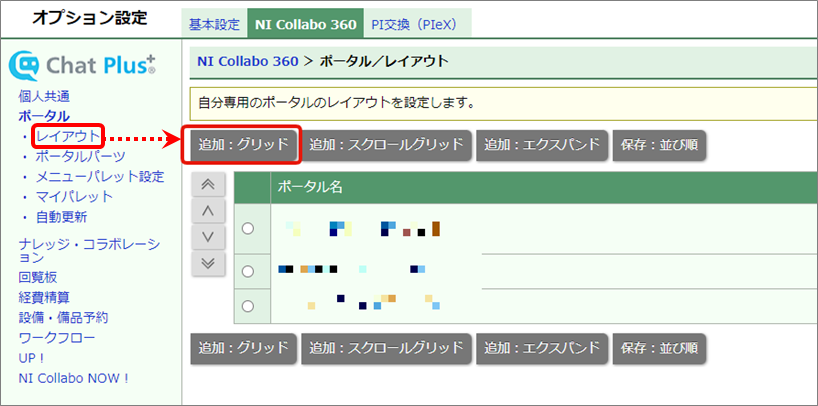Open メニューパレット設定 link

(x=100, y=177)
